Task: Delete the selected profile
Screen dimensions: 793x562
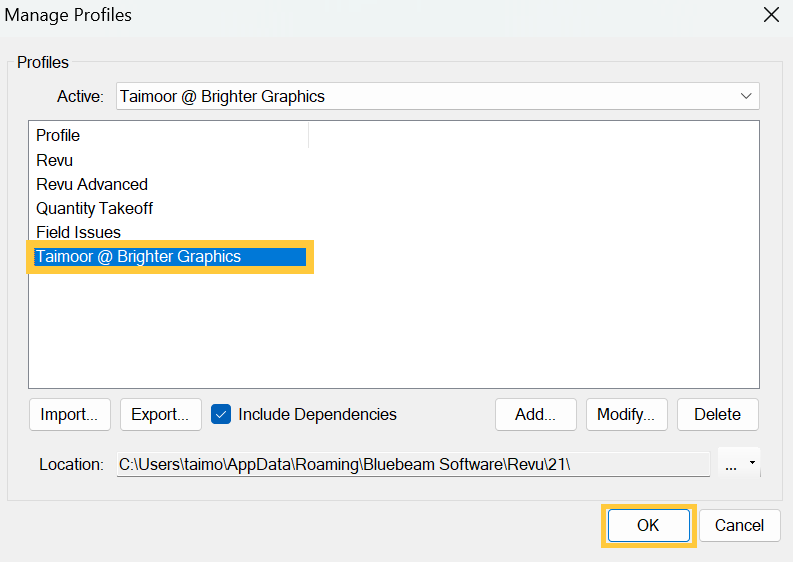Action: 717,414
